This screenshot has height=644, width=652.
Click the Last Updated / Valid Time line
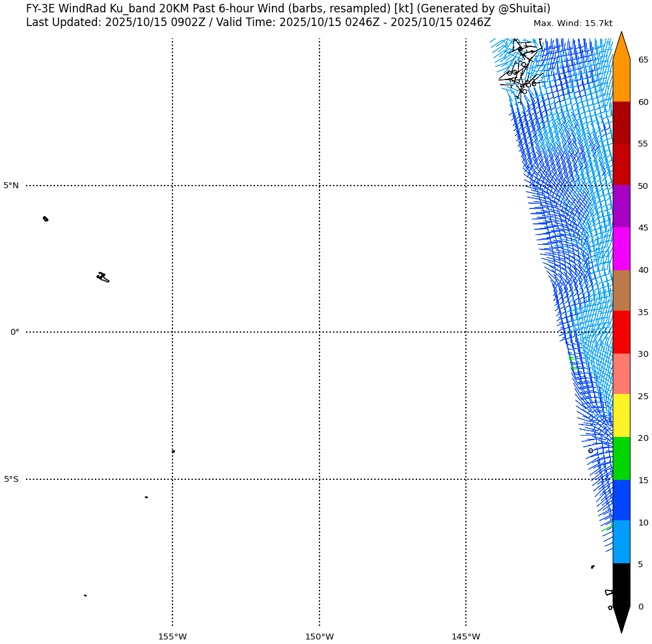pos(258,22)
